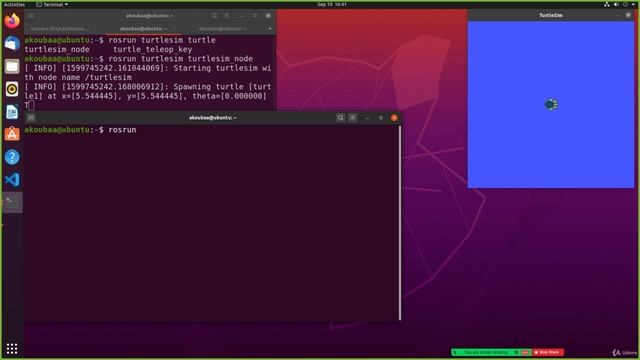
Task: Maximize the front terminal window
Action: [x=381, y=118]
